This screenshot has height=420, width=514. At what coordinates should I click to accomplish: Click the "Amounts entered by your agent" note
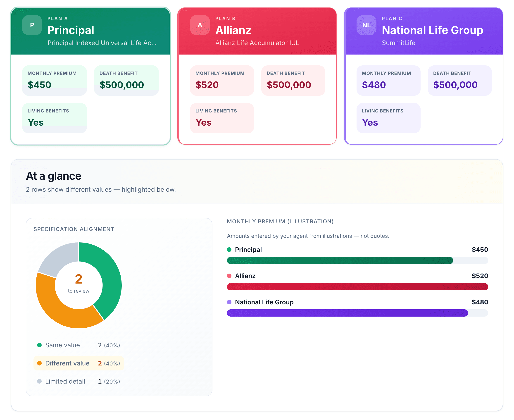tap(308, 236)
